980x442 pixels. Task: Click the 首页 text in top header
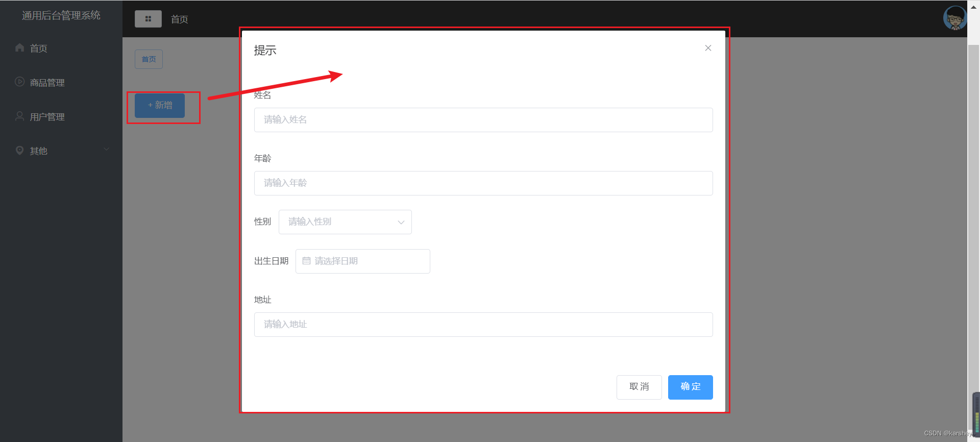(x=179, y=19)
